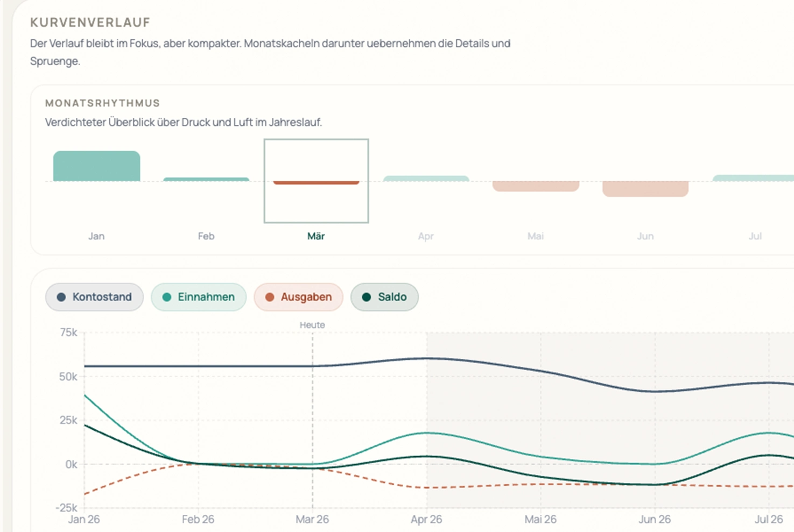This screenshot has width=794, height=532.
Task: Click the Jun 26 x-axis label
Action: pyautogui.click(x=655, y=519)
